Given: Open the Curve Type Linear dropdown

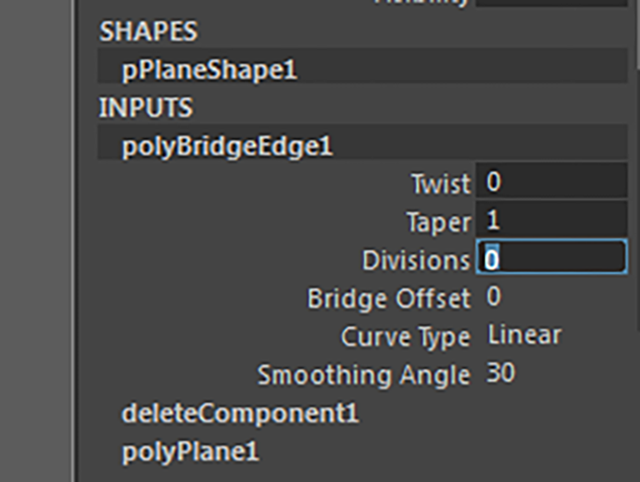Looking at the screenshot, I should 524,335.
